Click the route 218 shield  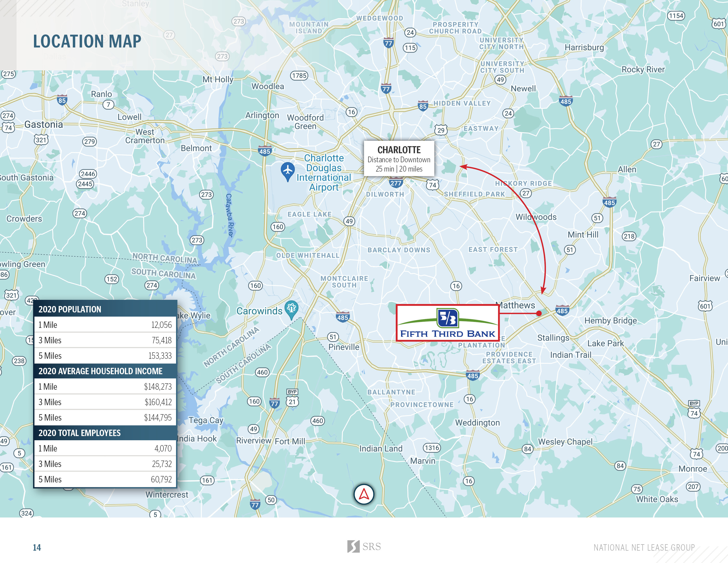click(629, 236)
